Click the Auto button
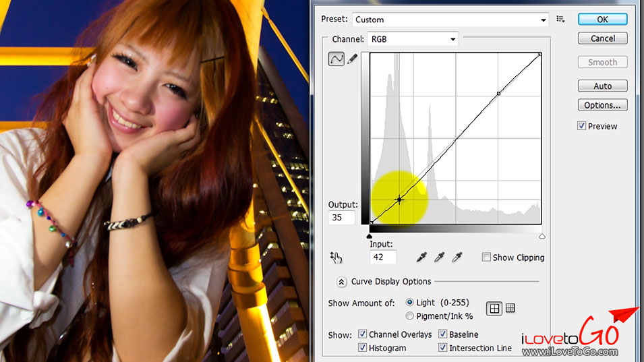Viewport: 644px width, 362px height. pyautogui.click(x=602, y=86)
